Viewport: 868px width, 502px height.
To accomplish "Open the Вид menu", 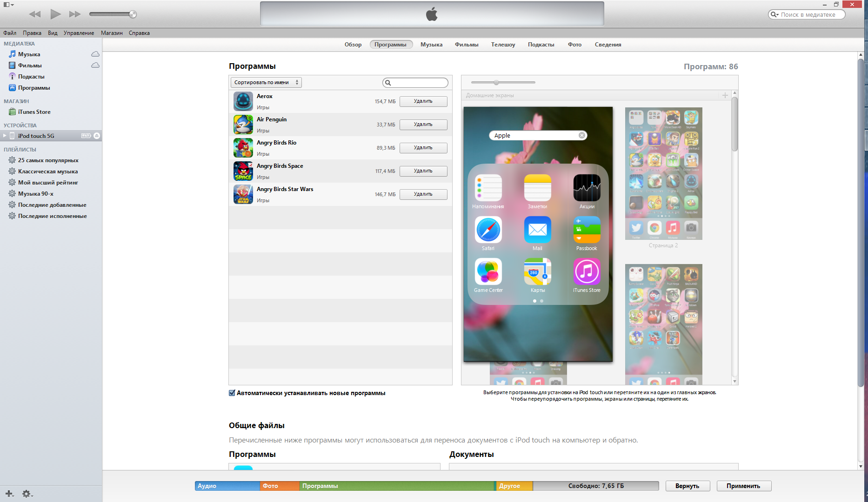I will pyautogui.click(x=53, y=33).
